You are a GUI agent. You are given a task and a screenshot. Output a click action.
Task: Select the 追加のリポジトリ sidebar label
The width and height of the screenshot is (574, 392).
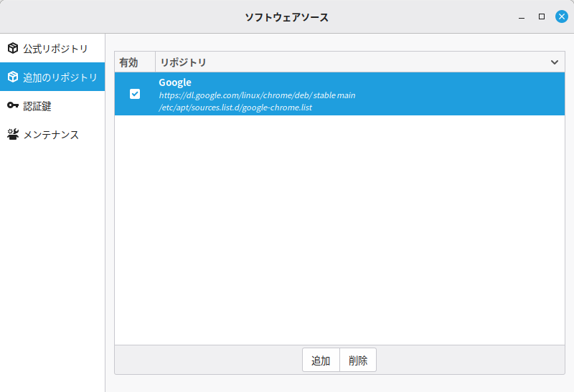[x=60, y=77]
